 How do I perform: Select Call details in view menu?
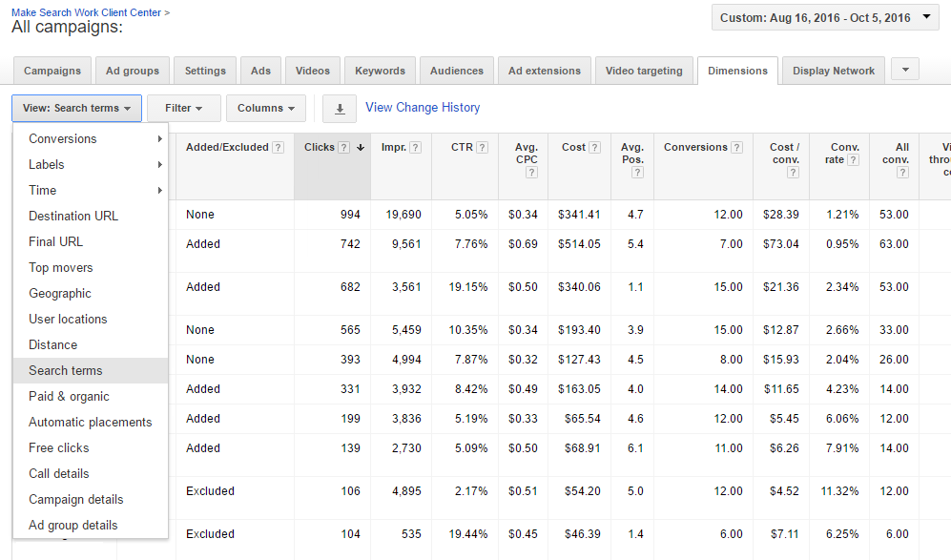pyautogui.click(x=91, y=474)
